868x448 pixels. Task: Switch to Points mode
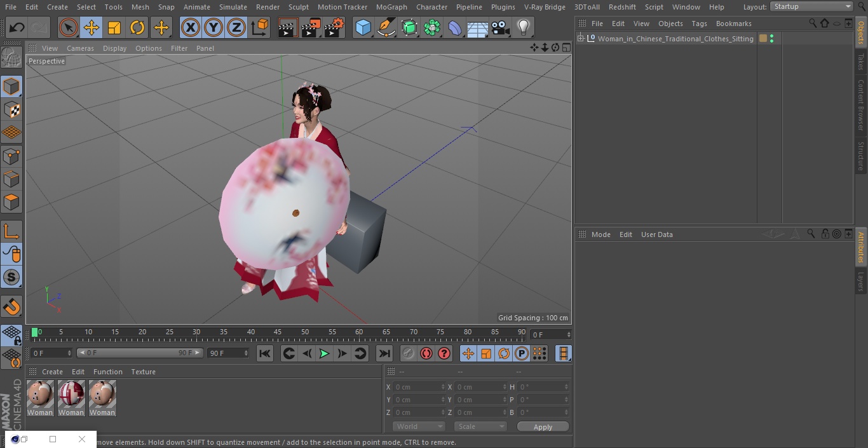[x=11, y=156]
